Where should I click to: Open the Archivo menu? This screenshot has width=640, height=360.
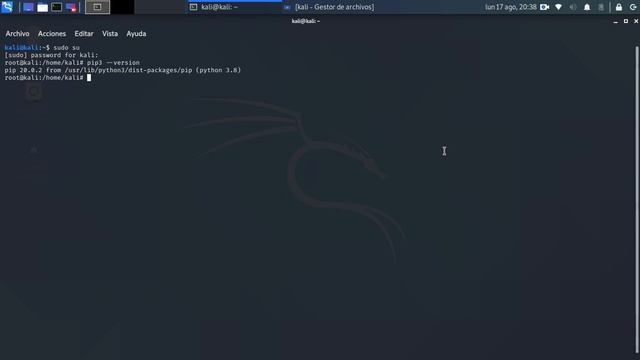[18, 34]
